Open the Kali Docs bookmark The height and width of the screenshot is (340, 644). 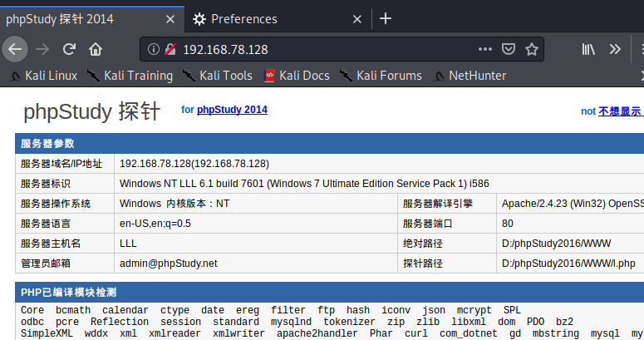pyautogui.click(x=297, y=76)
